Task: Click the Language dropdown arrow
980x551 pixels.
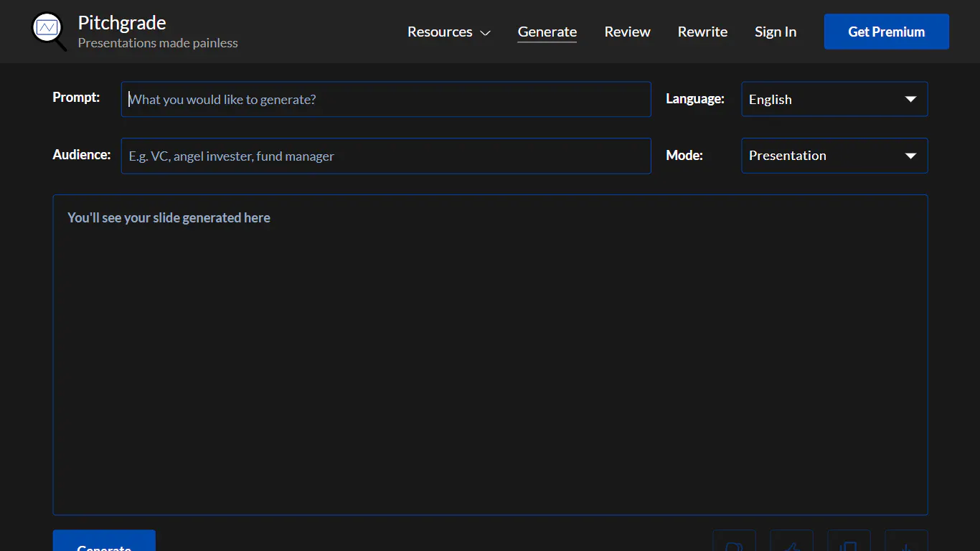Action: click(911, 99)
